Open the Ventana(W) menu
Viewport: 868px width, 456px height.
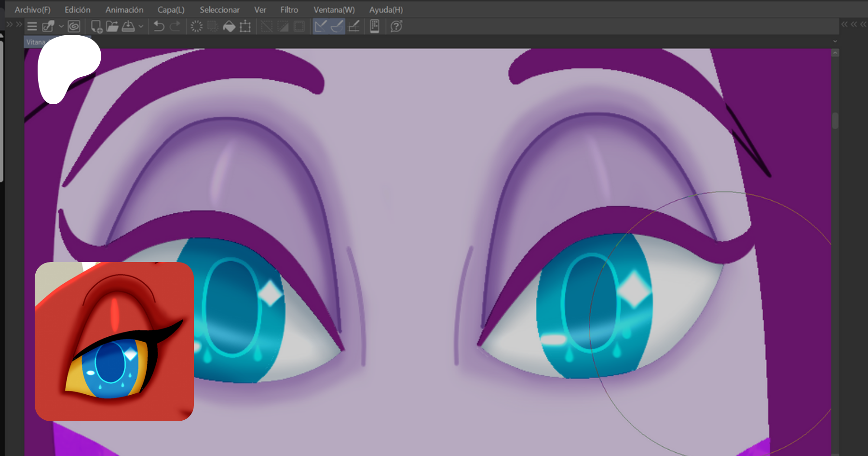coord(334,10)
